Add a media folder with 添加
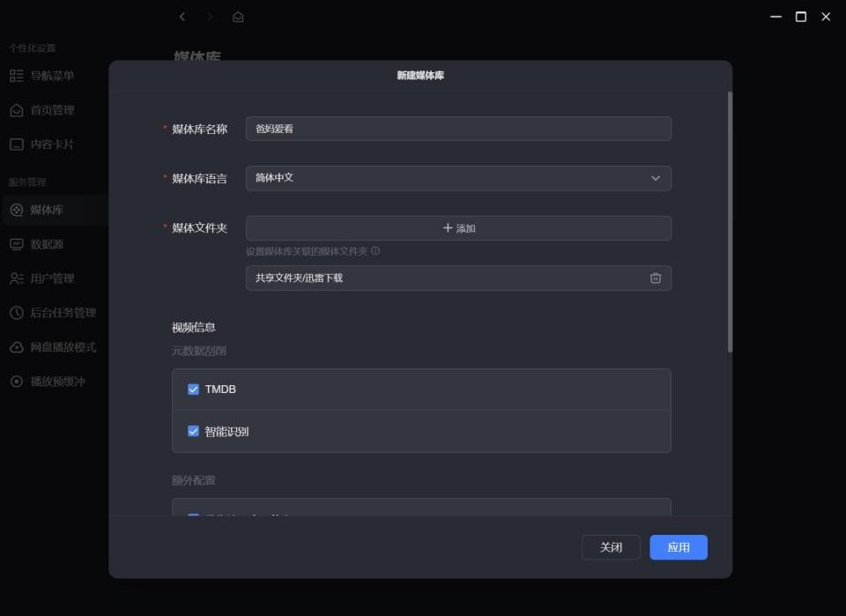Viewport: 846px width, 616px height. [x=458, y=228]
